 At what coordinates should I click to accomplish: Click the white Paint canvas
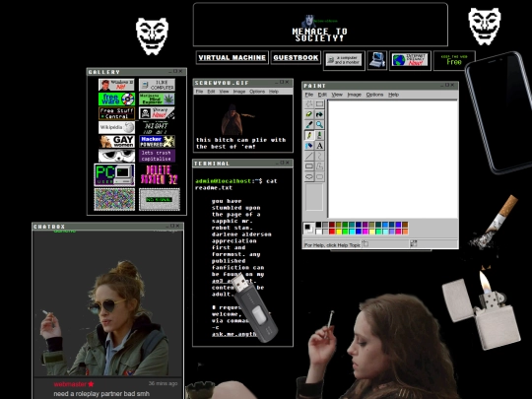393,159
